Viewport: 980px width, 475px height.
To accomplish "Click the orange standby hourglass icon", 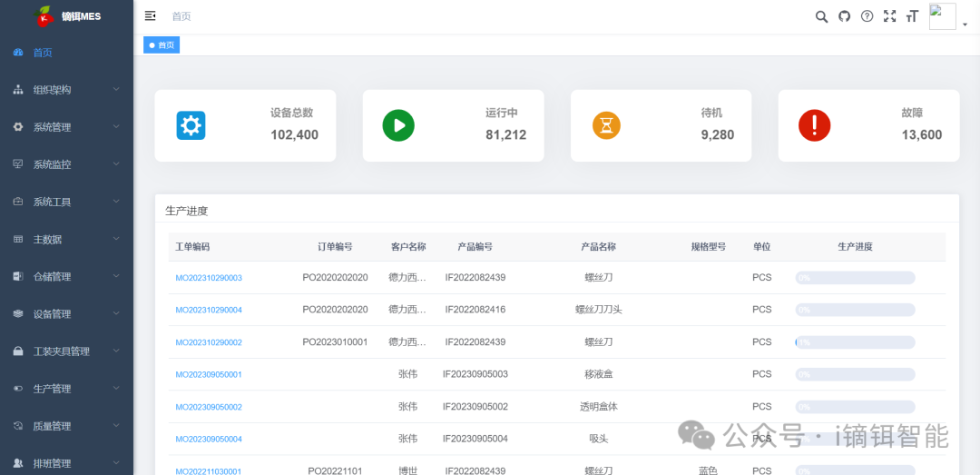I will pos(606,125).
